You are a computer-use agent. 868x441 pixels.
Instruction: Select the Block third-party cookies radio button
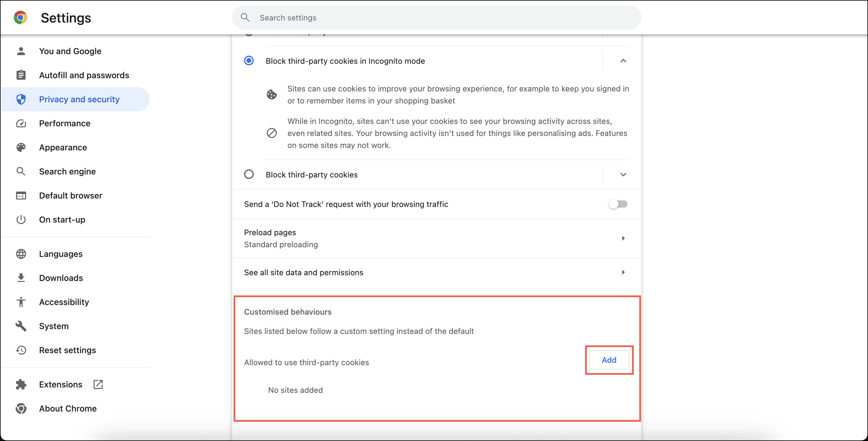coord(249,174)
